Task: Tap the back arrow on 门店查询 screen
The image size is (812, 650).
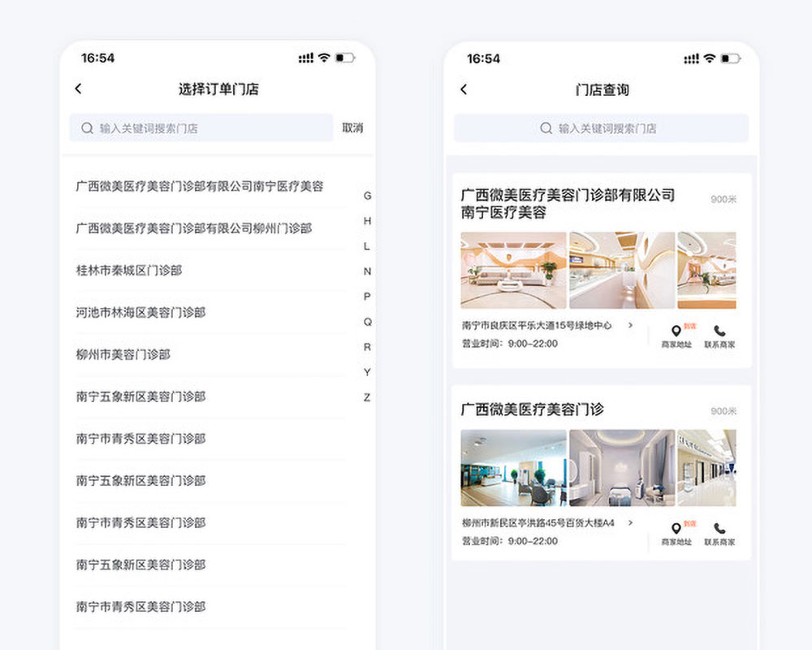Action: coord(464,90)
